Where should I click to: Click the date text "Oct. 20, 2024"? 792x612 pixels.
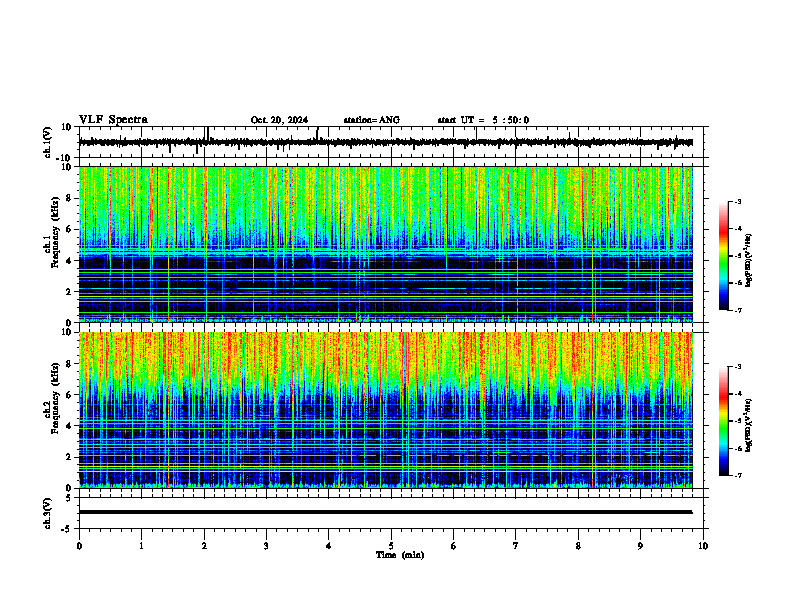point(279,120)
